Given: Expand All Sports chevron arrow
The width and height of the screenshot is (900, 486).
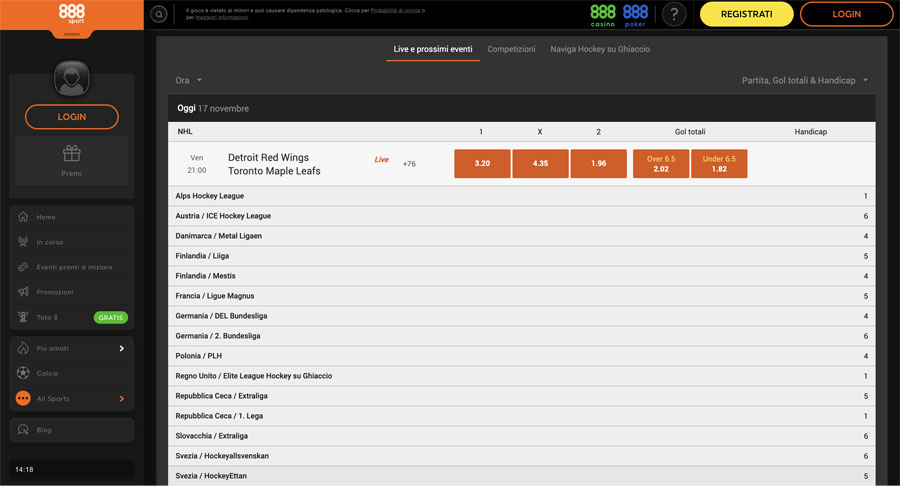Looking at the screenshot, I should tap(122, 399).
